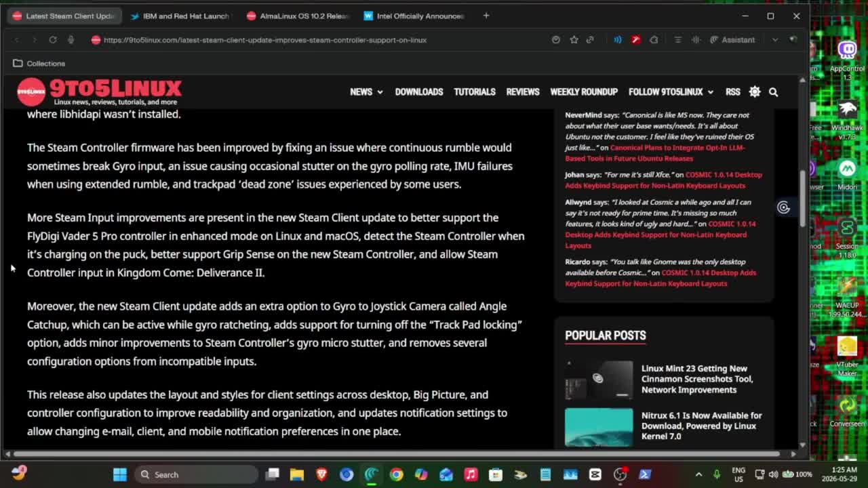Switch to the Latest Steam Client Update tab
Image resolution: width=868 pixels, height=488 pixels.
click(x=64, y=16)
